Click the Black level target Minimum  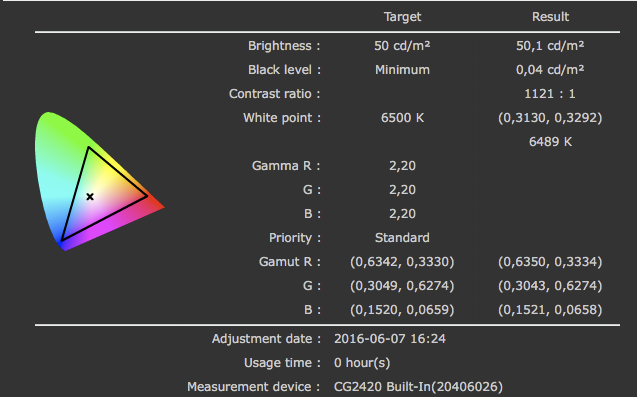(402, 69)
